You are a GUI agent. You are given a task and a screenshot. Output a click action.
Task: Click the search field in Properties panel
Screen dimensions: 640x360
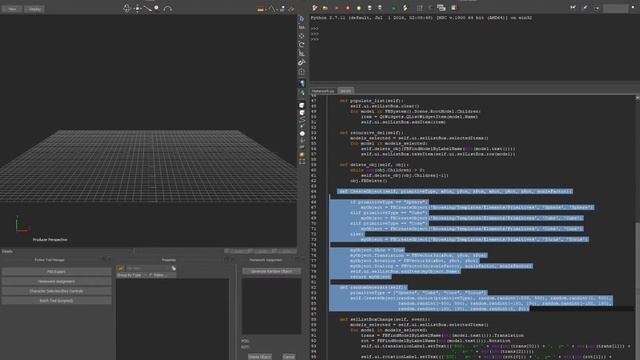pos(147,268)
